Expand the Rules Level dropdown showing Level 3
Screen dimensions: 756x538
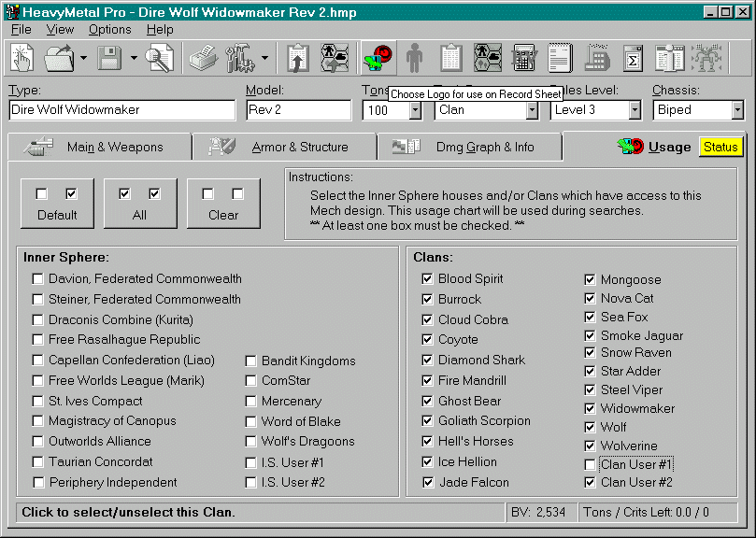pos(635,110)
